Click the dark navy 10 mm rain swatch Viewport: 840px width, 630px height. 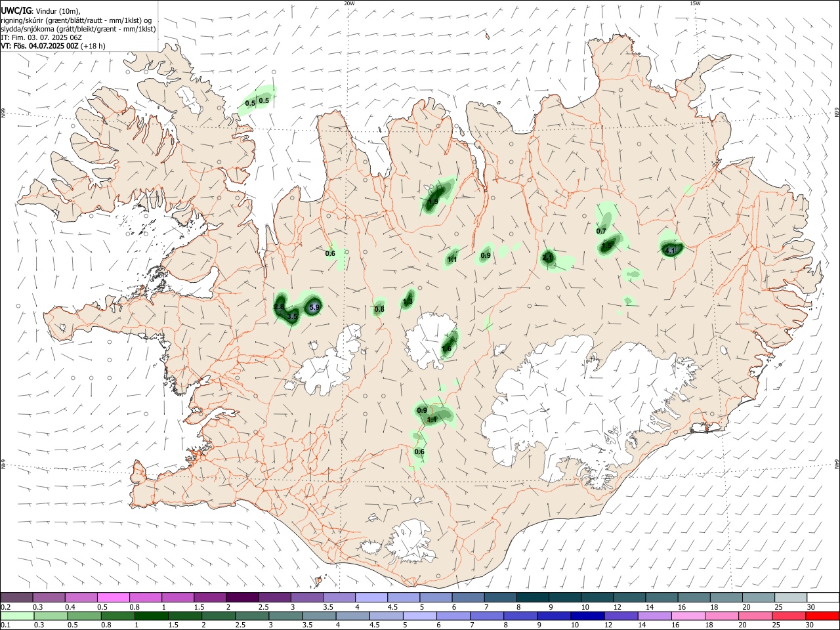coord(587,616)
